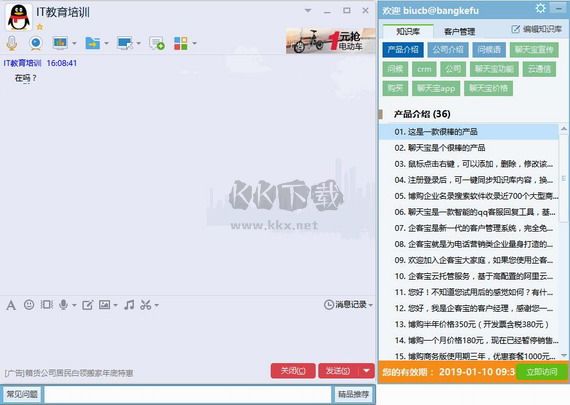The image size is (570, 405).
Task: Switch to the 客户管理 tab
Action: (x=459, y=32)
